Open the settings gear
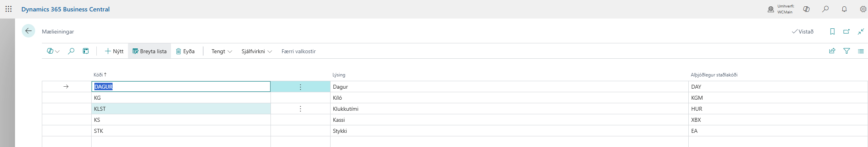This screenshot has width=868, height=147. pyautogui.click(x=863, y=9)
